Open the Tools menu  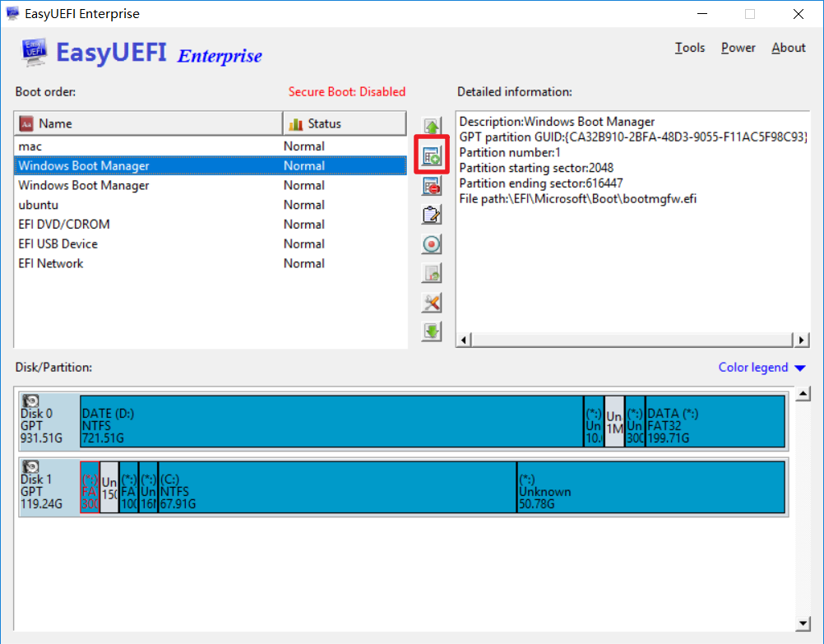click(x=689, y=48)
